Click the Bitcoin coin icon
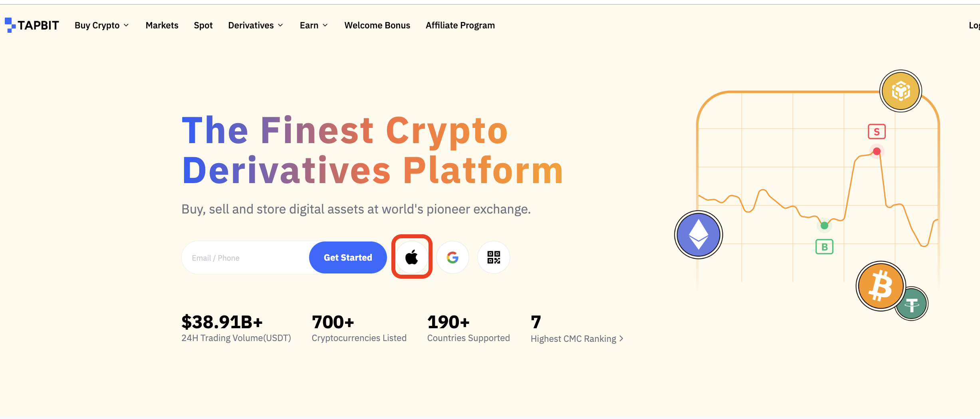Screen dimensions: 980x419 [x=881, y=286]
